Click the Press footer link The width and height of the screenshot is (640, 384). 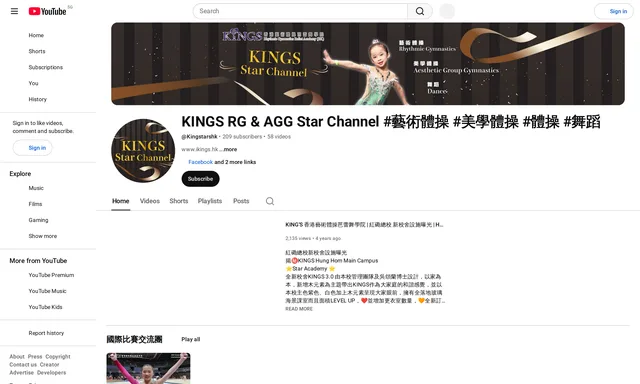[x=35, y=356]
